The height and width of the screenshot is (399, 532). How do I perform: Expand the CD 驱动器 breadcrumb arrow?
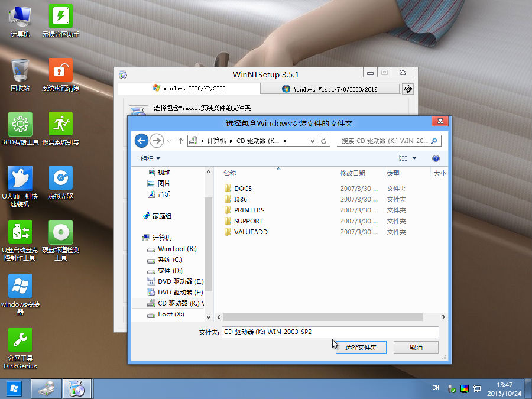click(284, 141)
